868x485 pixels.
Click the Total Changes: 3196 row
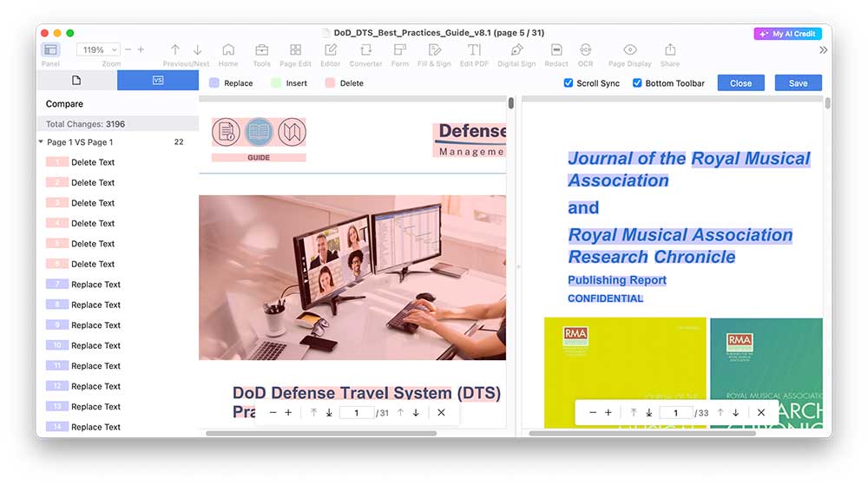pyautogui.click(x=118, y=124)
